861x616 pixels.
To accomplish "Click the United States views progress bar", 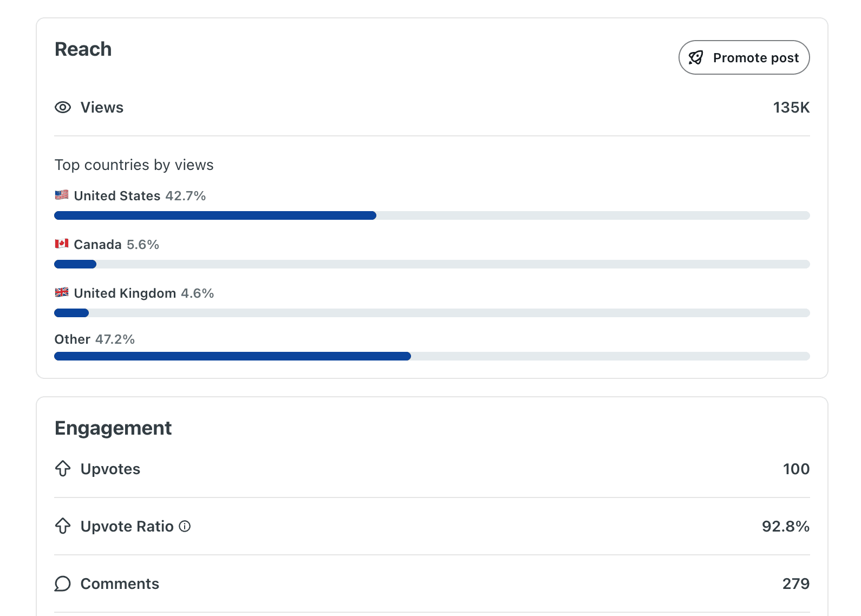I will point(432,215).
